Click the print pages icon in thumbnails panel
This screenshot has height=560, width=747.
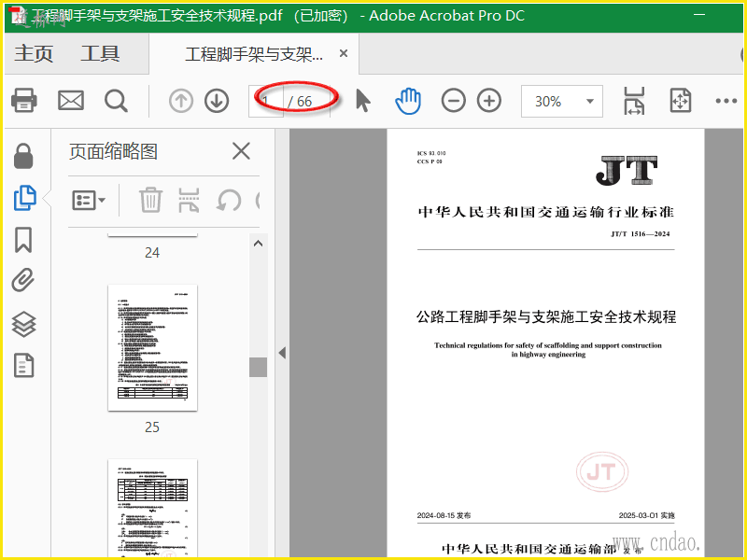point(189,200)
